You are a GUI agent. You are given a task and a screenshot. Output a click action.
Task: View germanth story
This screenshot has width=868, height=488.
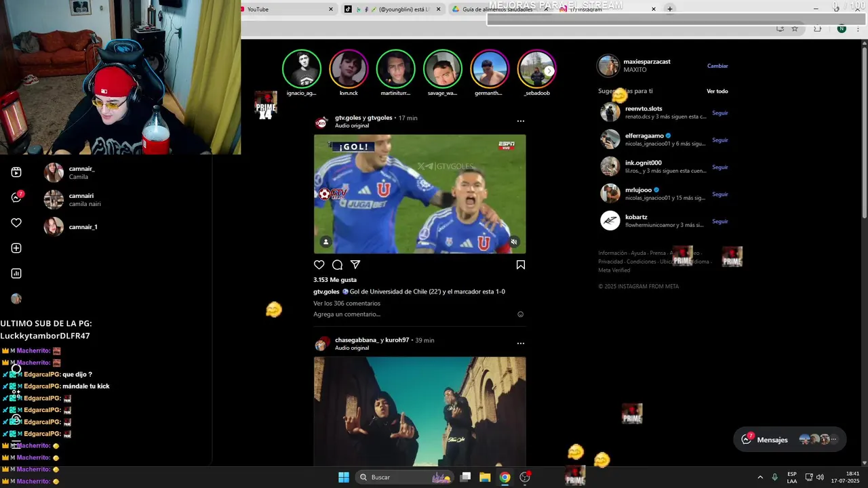pyautogui.click(x=489, y=69)
